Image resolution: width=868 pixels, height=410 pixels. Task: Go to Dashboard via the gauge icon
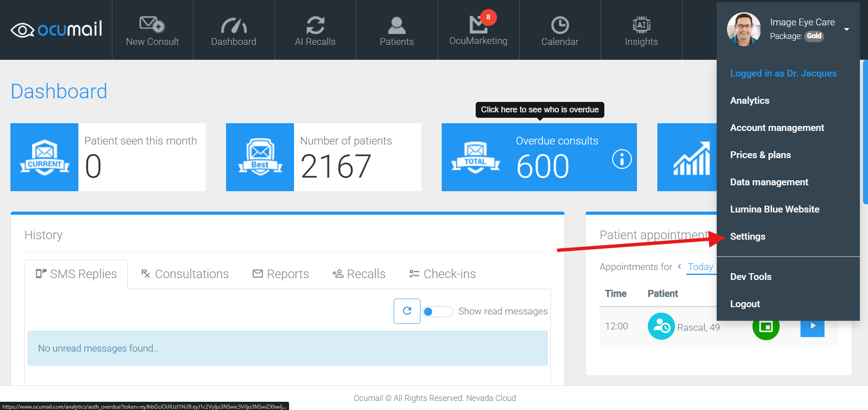pos(234,25)
